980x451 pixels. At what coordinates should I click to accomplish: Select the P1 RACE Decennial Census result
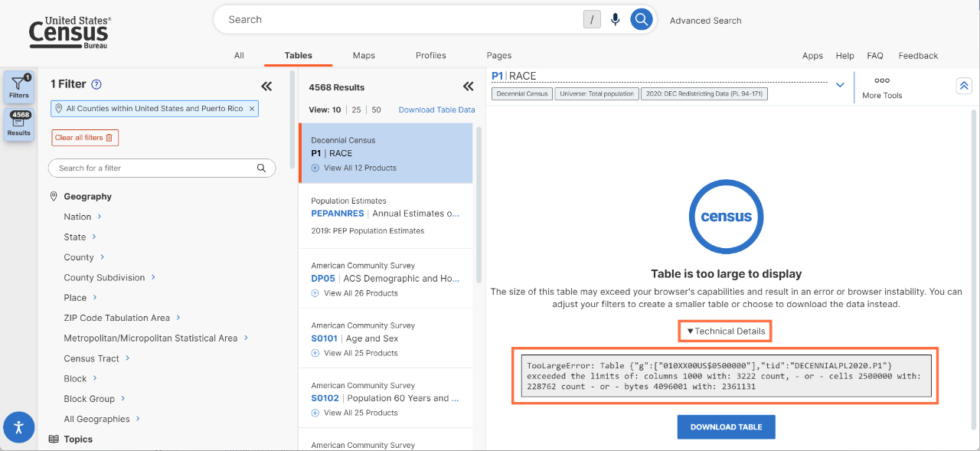(386, 153)
